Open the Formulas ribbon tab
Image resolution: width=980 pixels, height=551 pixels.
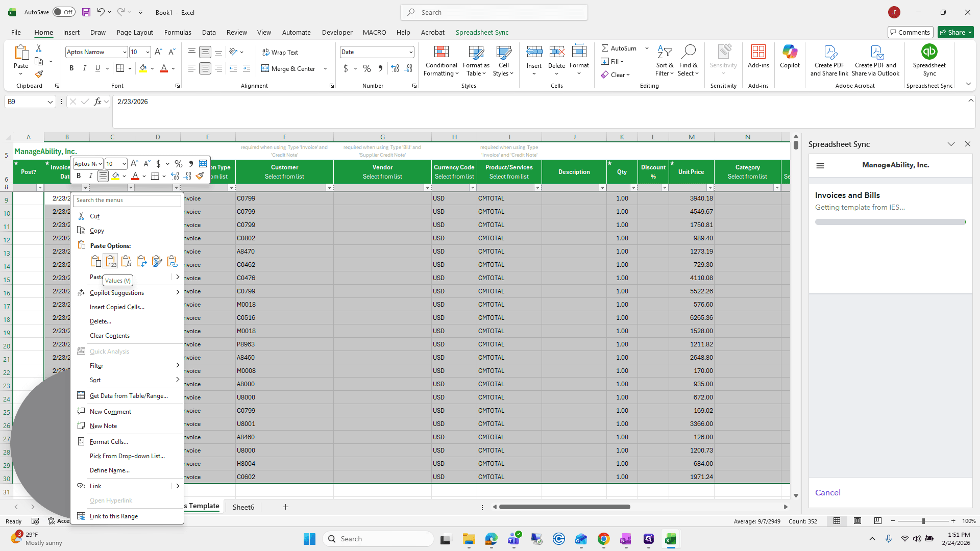coord(178,32)
